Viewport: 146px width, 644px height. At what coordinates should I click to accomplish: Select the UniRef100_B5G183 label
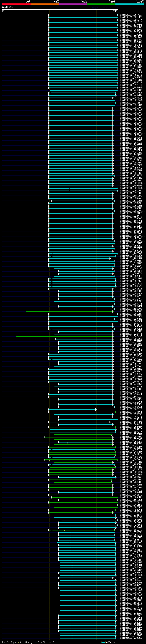pyautogui.click(x=131, y=597)
